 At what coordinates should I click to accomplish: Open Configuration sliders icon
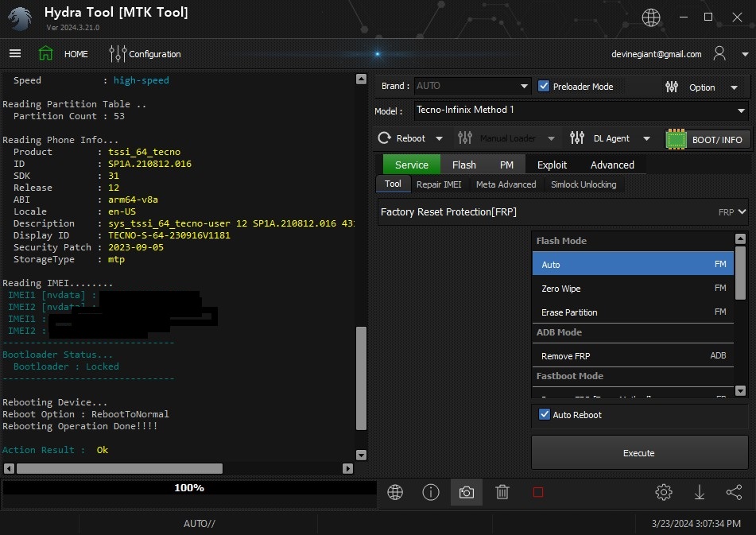coord(118,53)
